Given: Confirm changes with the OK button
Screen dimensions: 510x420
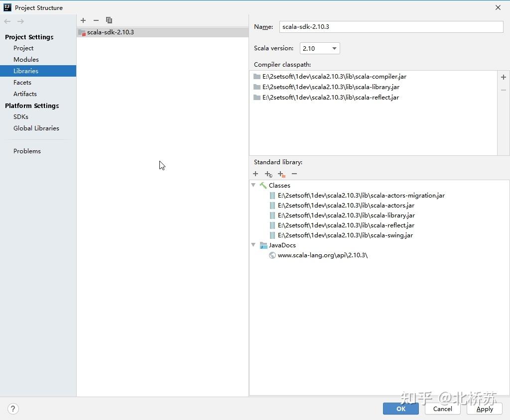Looking at the screenshot, I should (x=401, y=409).
